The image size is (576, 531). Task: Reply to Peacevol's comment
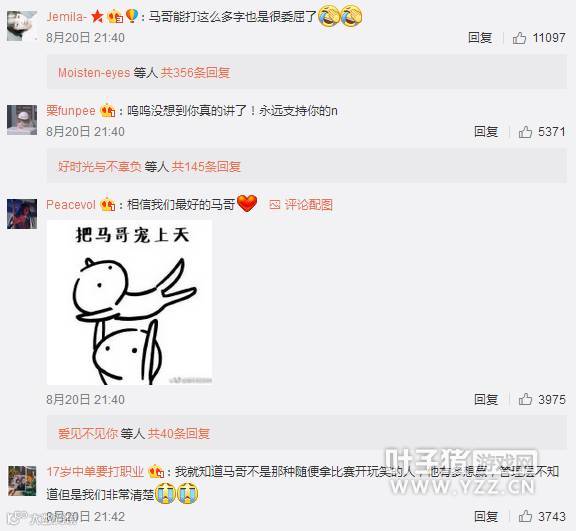click(x=486, y=399)
